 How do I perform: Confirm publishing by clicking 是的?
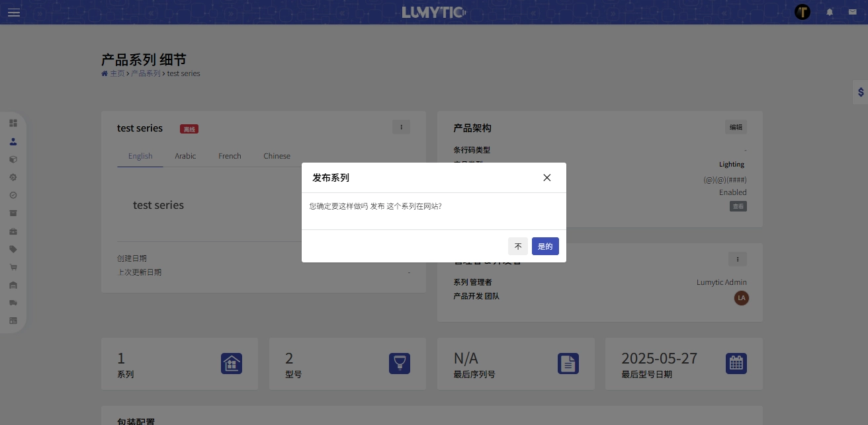[545, 246]
